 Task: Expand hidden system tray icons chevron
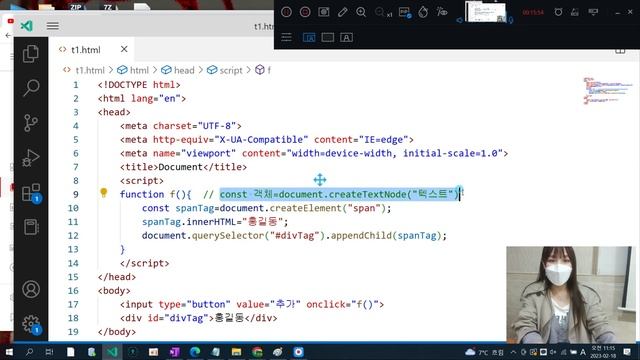(513, 352)
